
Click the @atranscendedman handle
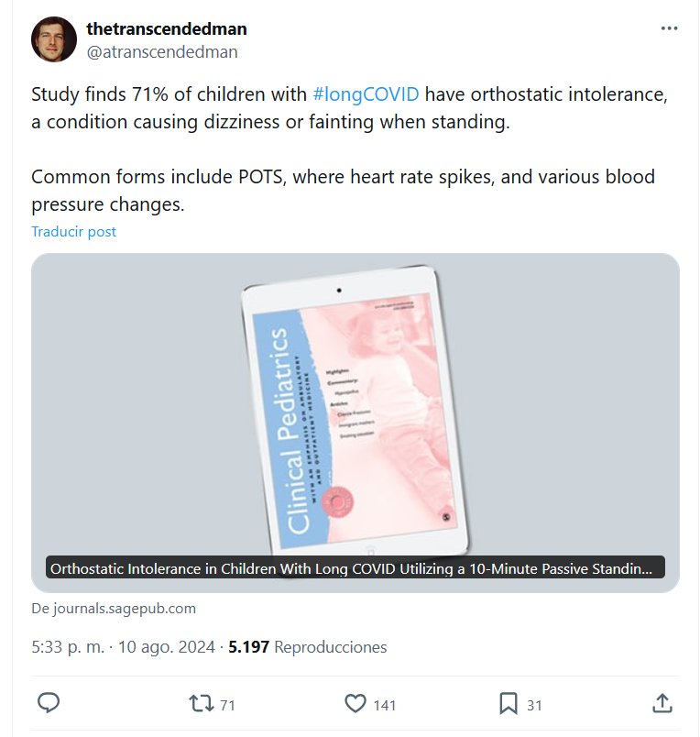tap(162, 52)
